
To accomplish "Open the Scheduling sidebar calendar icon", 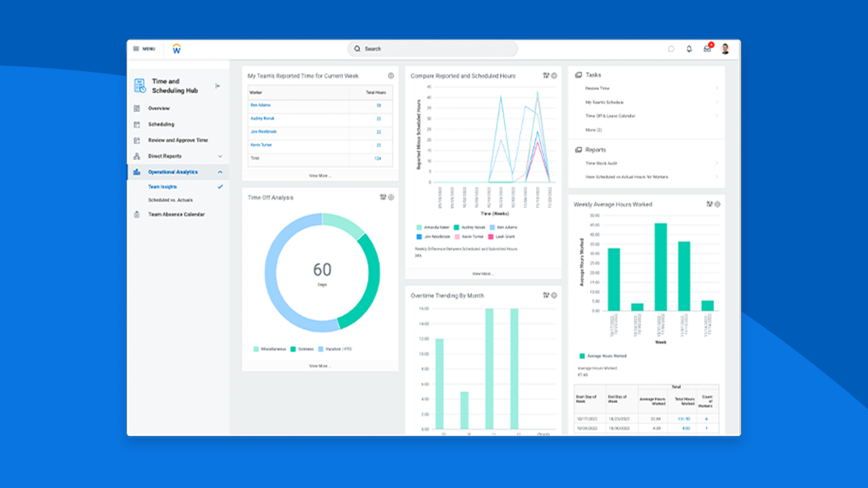I will pos(137,124).
